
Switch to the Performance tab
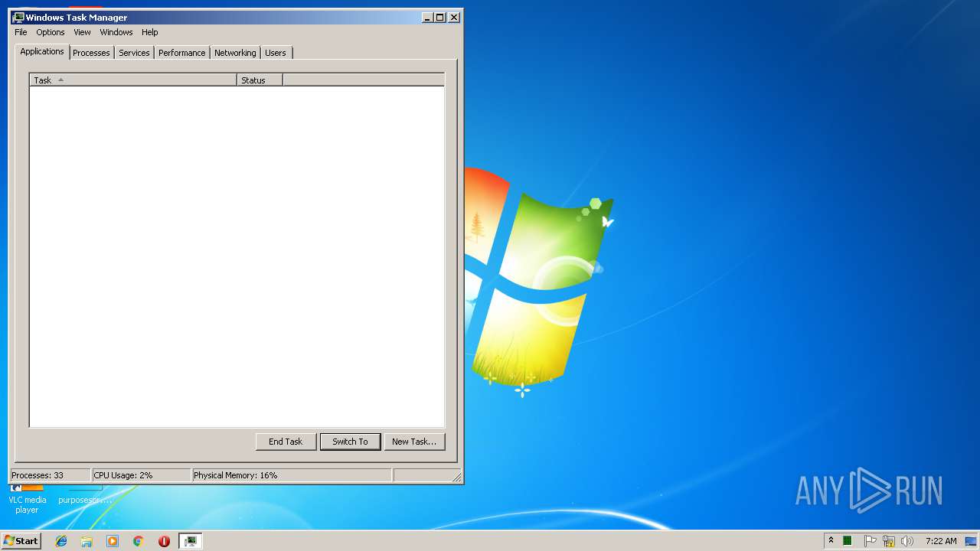pyautogui.click(x=182, y=53)
